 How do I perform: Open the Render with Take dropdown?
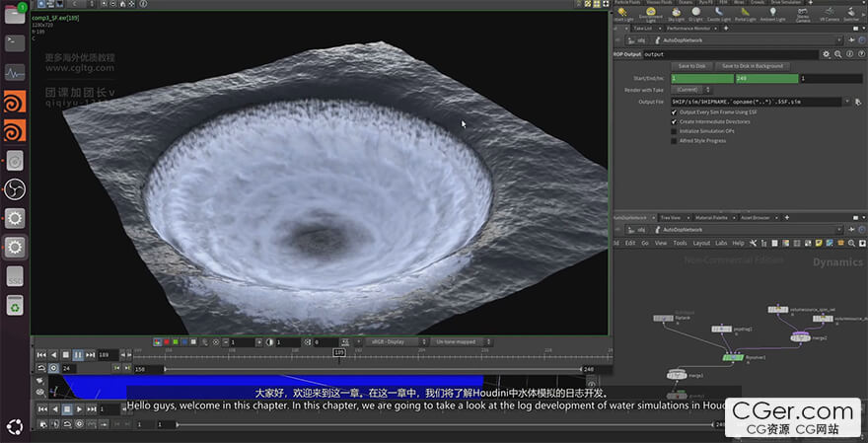tap(693, 90)
